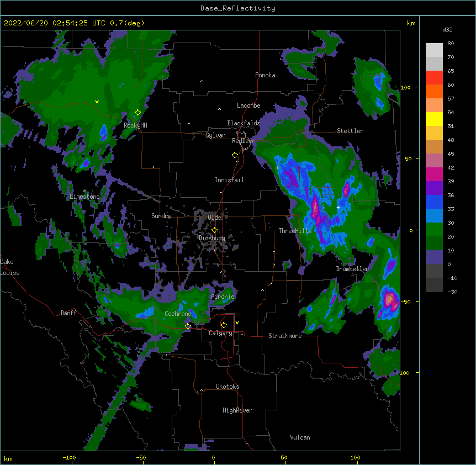This screenshot has height=465, width=476.
Task: Click the Innisfail city label
Action: (x=229, y=180)
